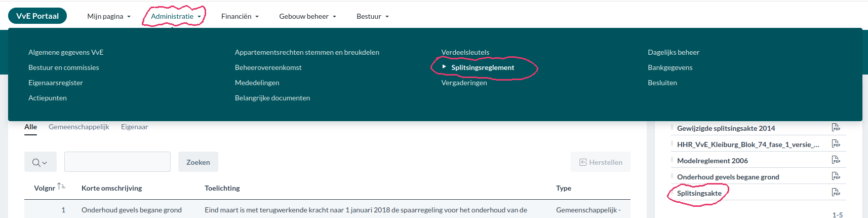Screen dimensions: 868x218
Task: Click the Zoeken button
Action: [198, 162]
